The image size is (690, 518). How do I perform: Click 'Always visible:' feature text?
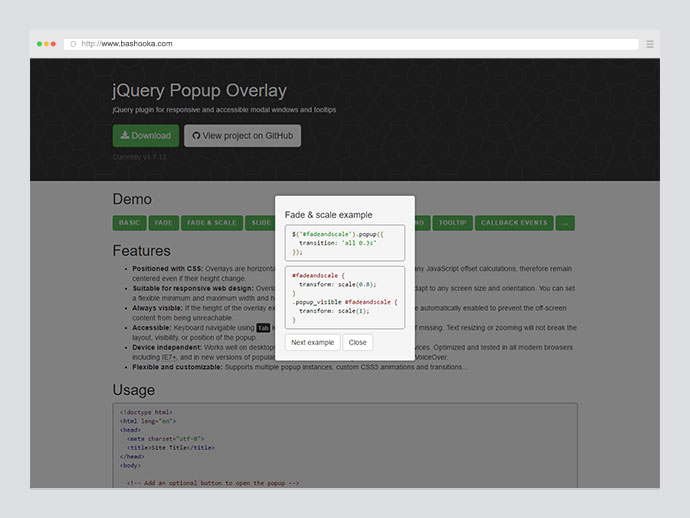pyautogui.click(x=157, y=308)
